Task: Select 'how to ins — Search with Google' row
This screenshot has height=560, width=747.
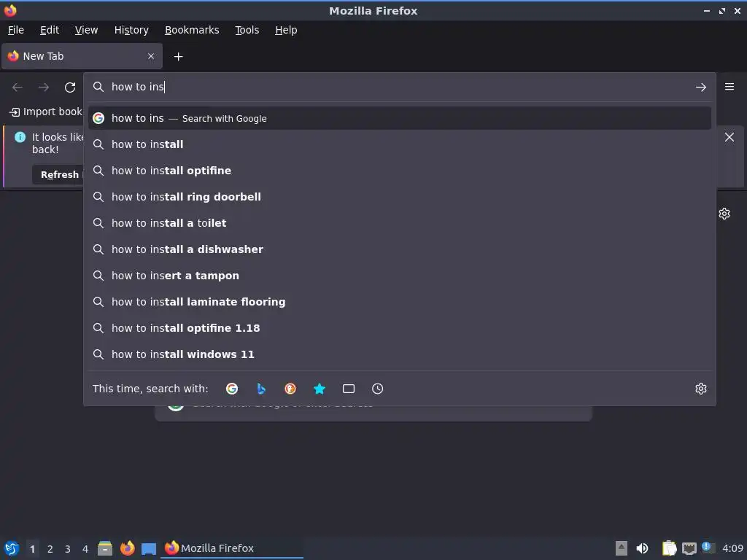Action: click(x=400, y=118)
